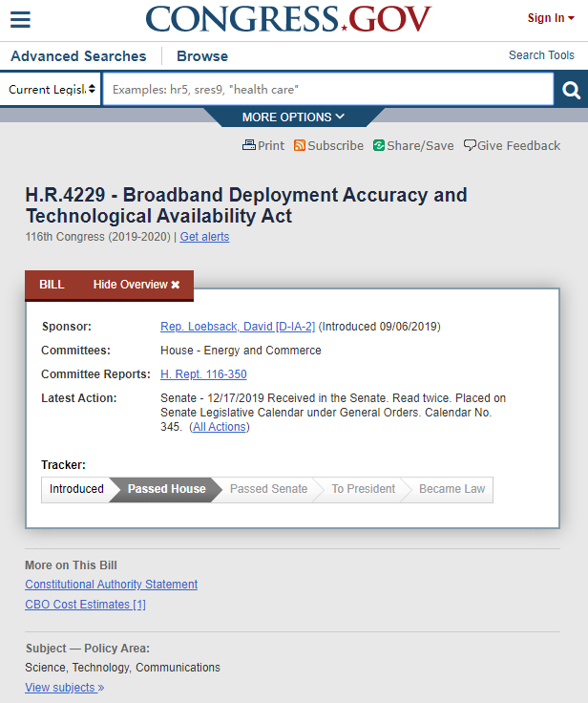Expand MORE OPTIONS panel
The image size is (588, 703).
tap(293, 117)
